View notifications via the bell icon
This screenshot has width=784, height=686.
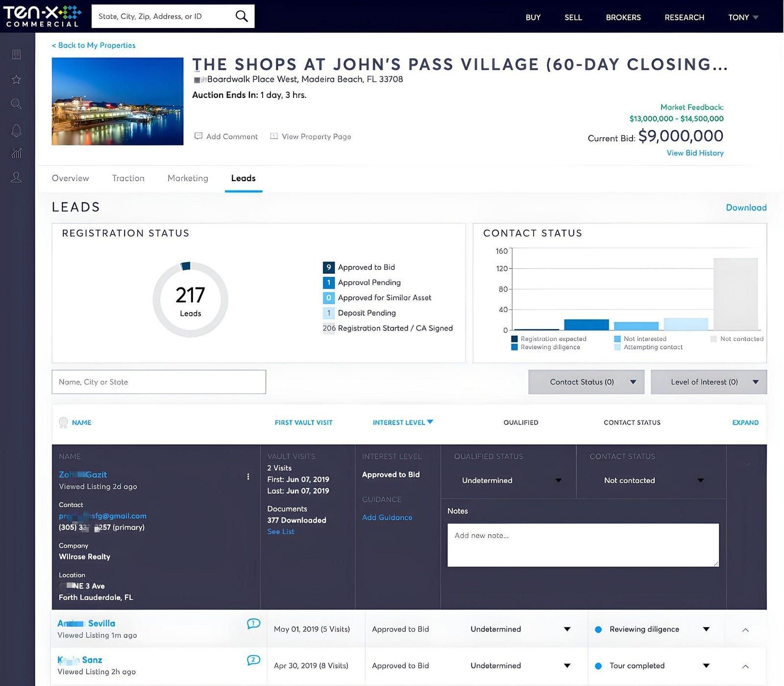pyautogui.click(x=16, y=129)
